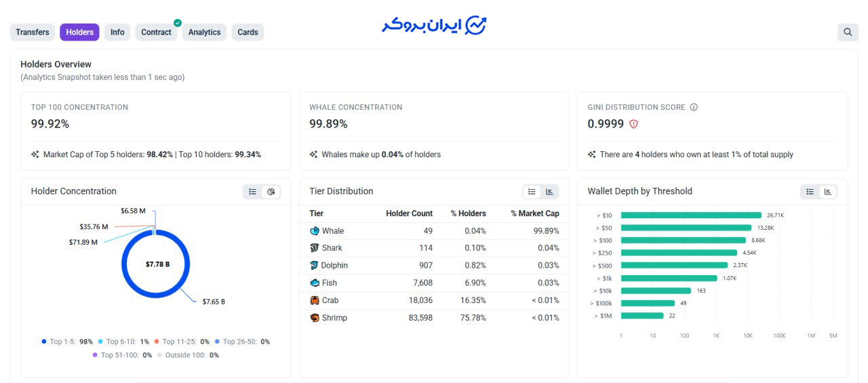Screen dimensions: 868x383
Task: Switch Wallet Depth to list view
Action: coord(810,192)
